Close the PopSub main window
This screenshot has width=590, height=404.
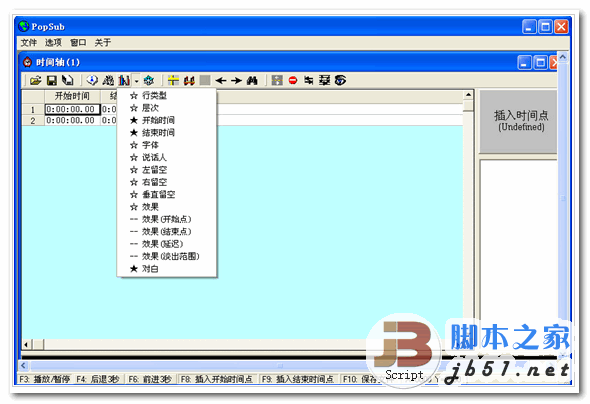(561, 27)
